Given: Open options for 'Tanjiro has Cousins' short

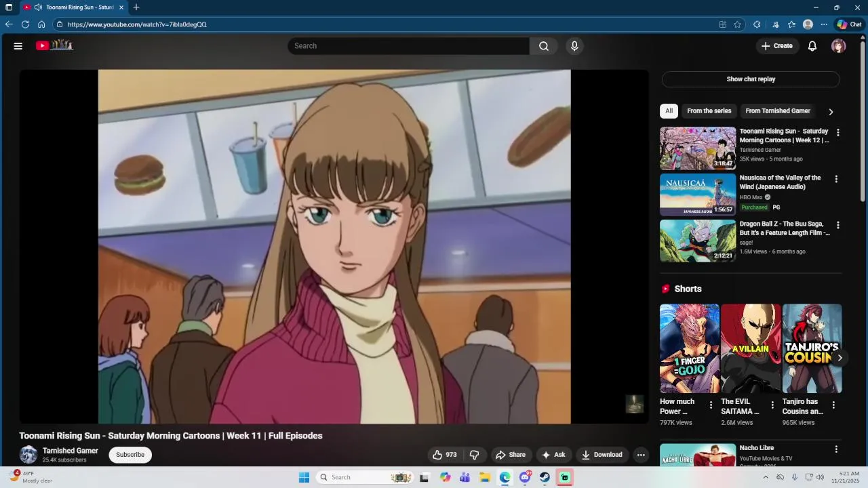Looking at the screenshot, I should point(833,405).
